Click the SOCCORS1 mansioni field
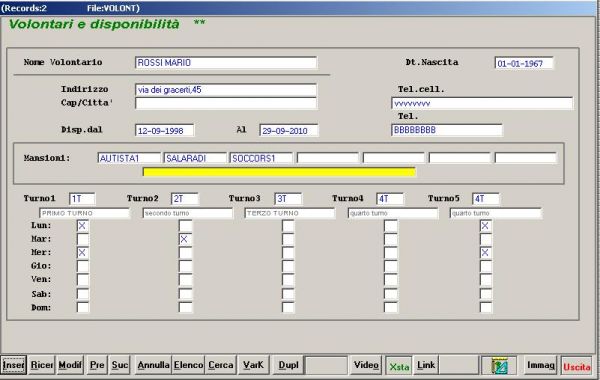 [261, 158]
